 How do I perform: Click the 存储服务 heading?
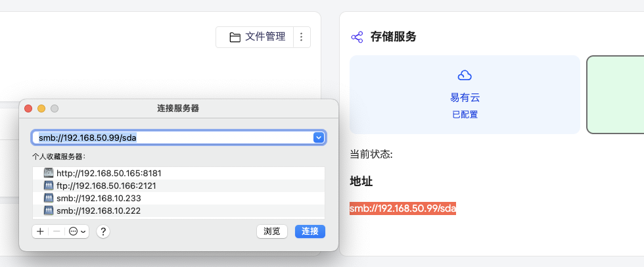(x=393, y=37)
